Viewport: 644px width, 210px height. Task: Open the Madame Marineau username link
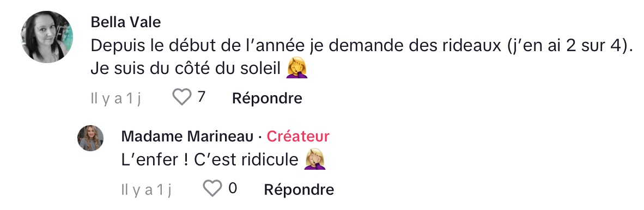(187, 137)
